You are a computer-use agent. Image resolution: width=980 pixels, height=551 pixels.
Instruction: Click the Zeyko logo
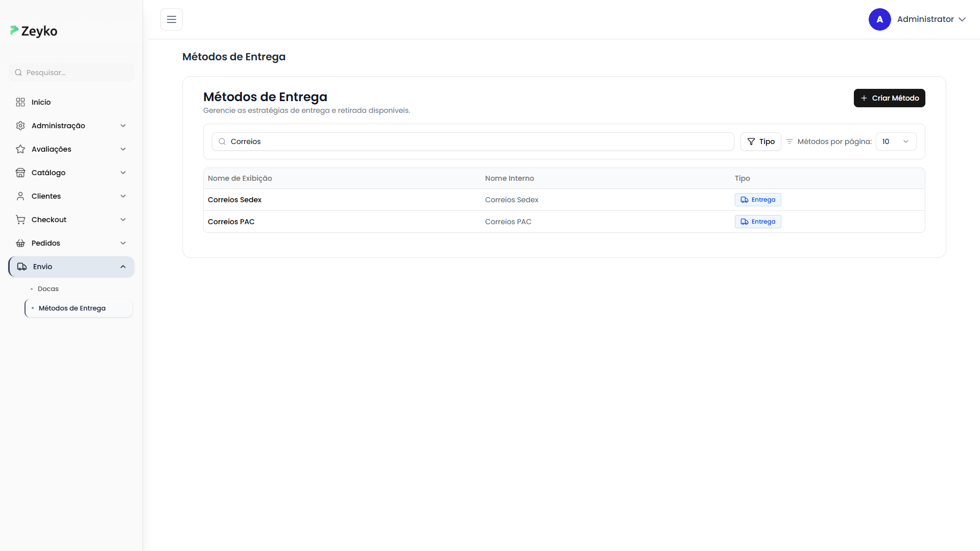pyautogui.click(x=34, y=31)
